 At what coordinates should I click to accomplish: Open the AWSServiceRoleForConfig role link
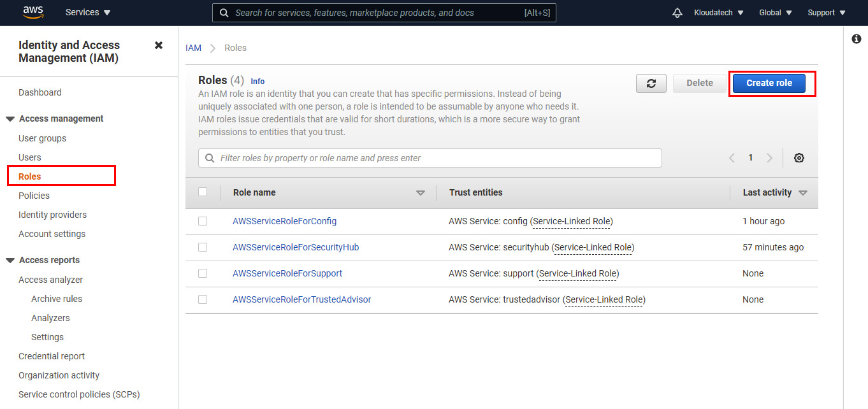(284, 221)
